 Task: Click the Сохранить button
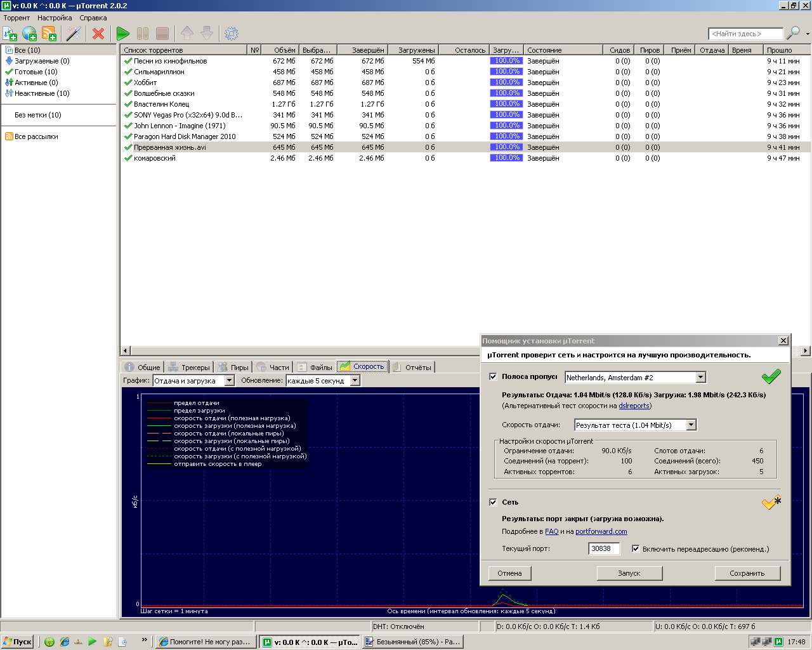(x=747, y=573)
